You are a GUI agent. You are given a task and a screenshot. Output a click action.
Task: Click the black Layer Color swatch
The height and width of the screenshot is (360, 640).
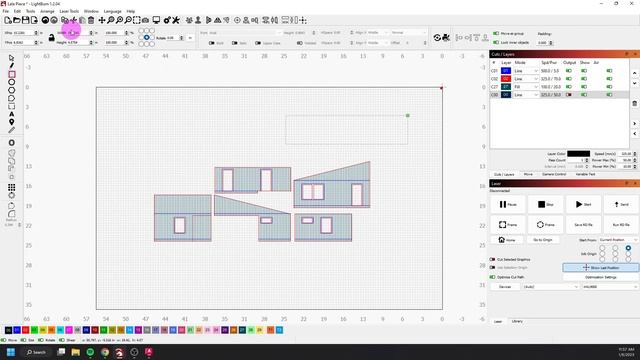(x=578, y=154)
